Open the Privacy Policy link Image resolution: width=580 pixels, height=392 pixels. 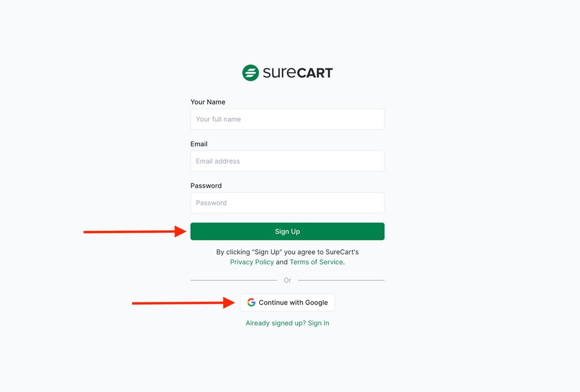252,262
